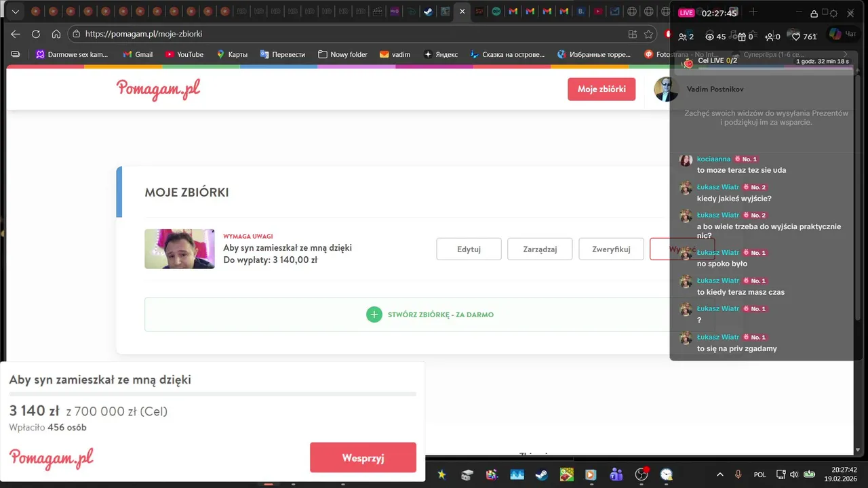Click the Pomagam.pl logo in header

coord(158,89)
